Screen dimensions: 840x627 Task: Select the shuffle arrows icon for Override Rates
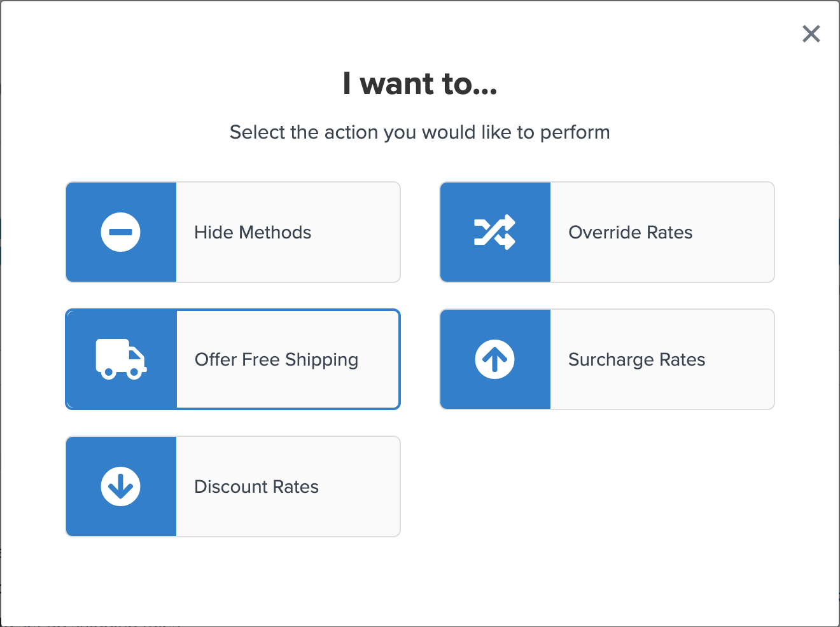tap(494, 232)
